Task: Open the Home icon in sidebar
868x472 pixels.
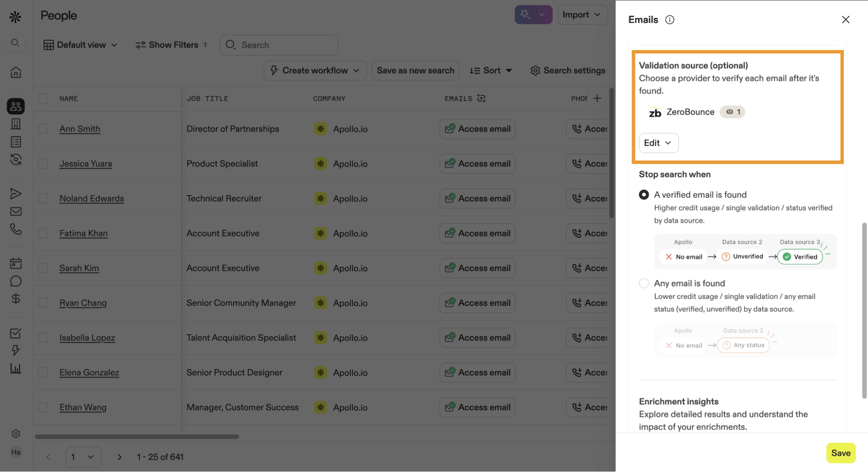Action: [x=16, y=72]
